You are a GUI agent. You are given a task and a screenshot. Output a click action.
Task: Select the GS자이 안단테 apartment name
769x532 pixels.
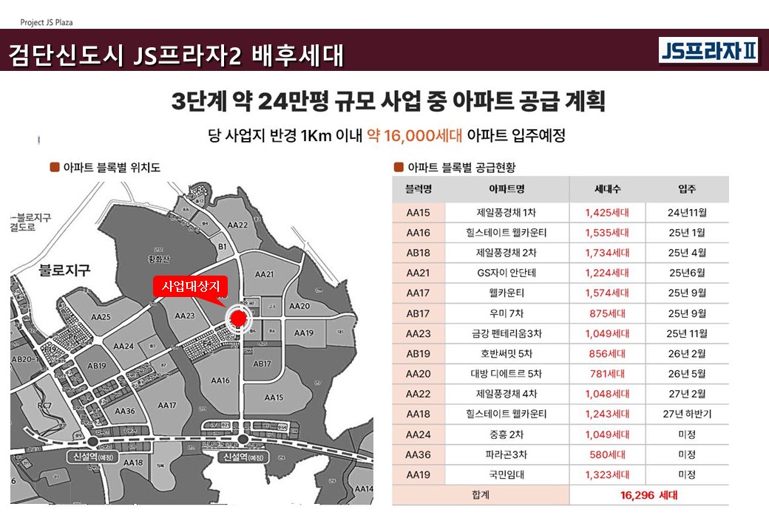click(507, 273)
